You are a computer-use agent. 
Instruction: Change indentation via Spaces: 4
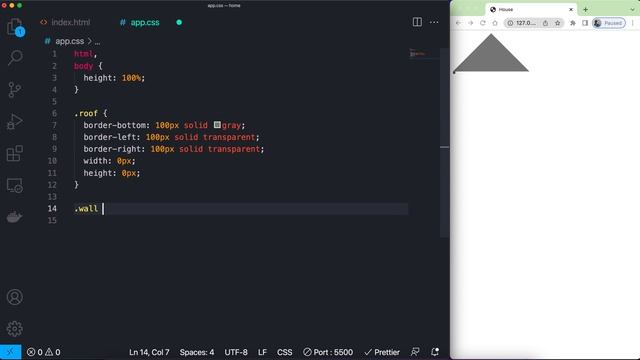tap(197, 352)
